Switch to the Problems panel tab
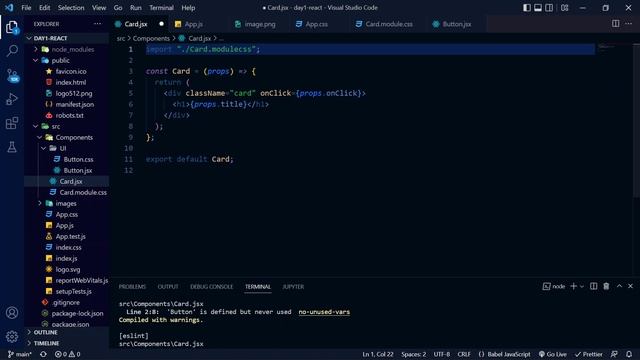This screenshot has height=360, width=640. (x=132, y=287)
